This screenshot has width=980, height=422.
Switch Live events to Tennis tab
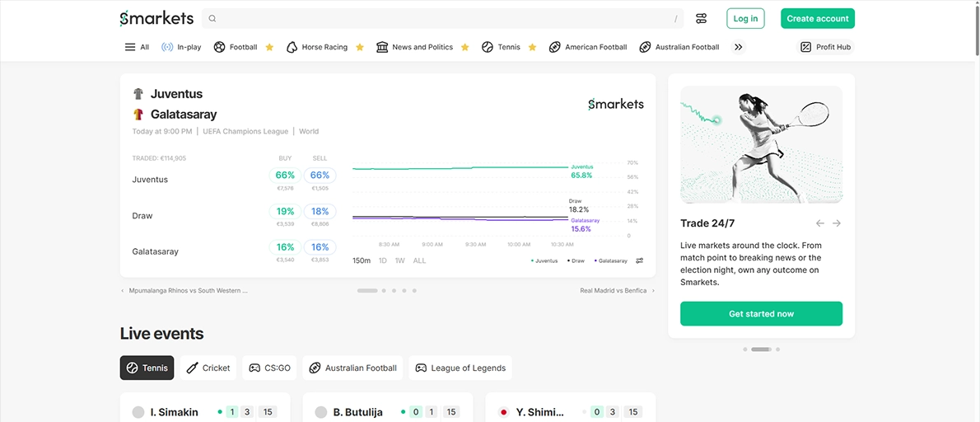pos(147,368)
